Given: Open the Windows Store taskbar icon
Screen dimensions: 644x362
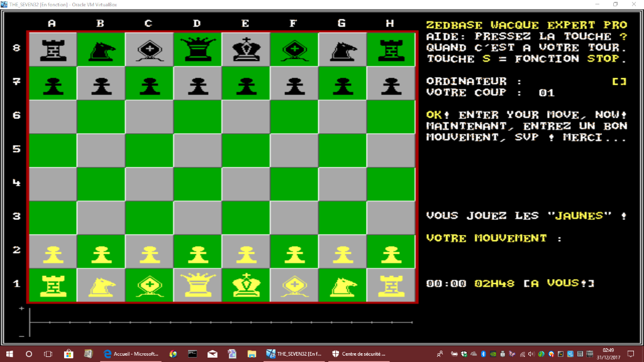Looking at the screenshot, I should 69,354.
